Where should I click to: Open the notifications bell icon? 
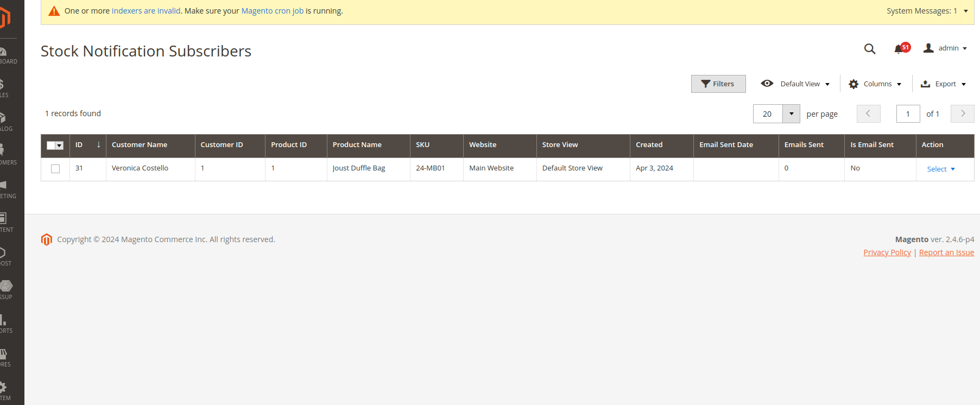(899, 49)
